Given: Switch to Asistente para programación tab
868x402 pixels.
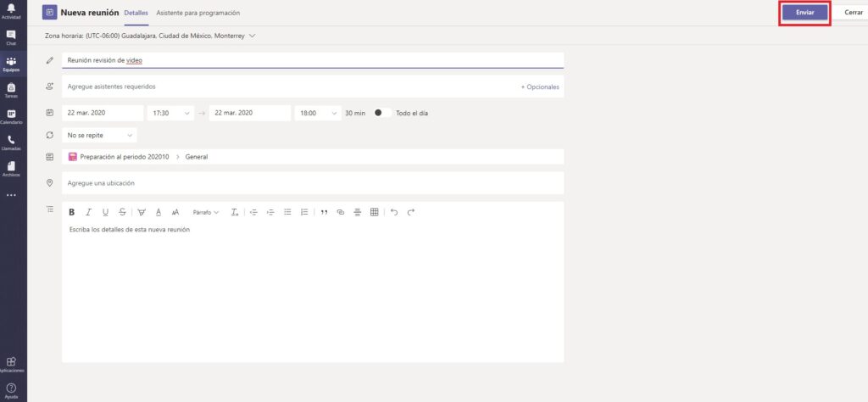Looking at the screenshot, I should tap(198, 14).
